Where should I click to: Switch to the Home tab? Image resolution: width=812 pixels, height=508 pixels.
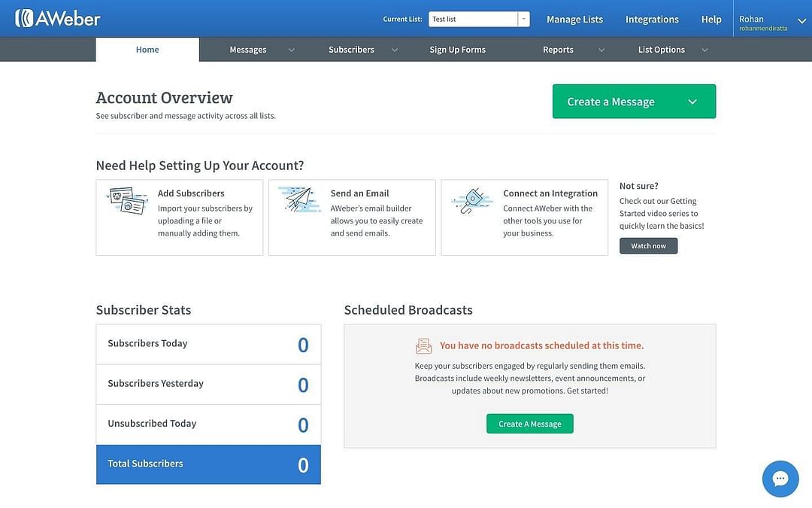pyautogui.click(x=147, y=50)
